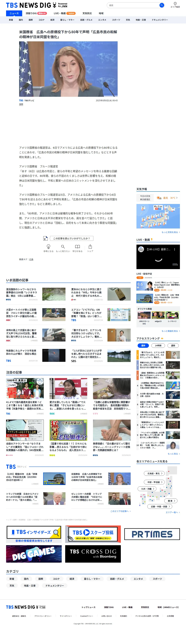The height and width of the screenshot is (644, 186).
Task: Open the 朝のニュース 06:00 live schedule item
Action: (158, 286)
